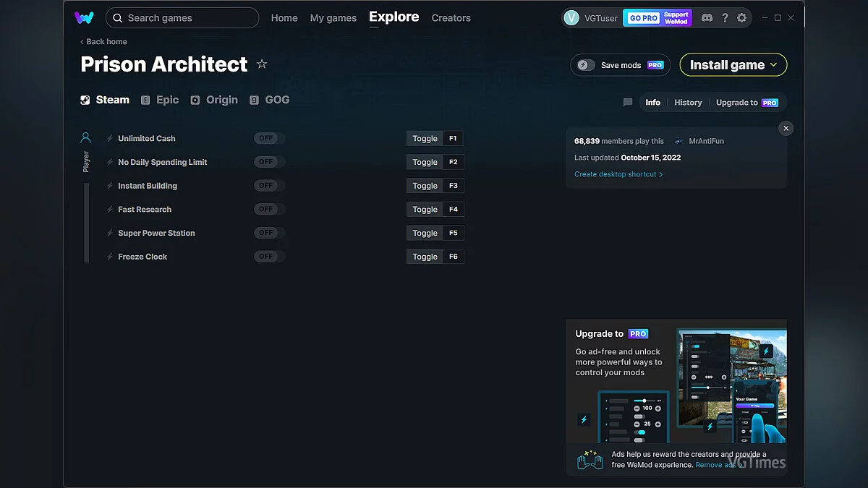Select the Explore tab
The image size is (868, 488).
pos(393,17)
